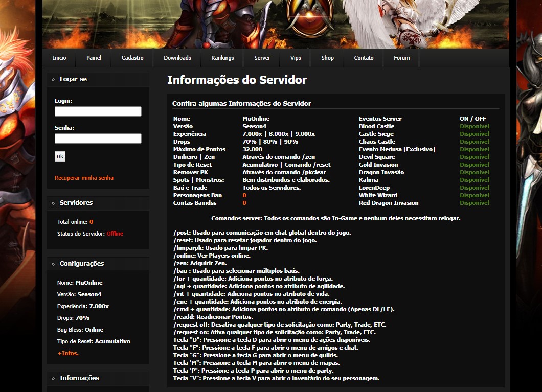This screenshot has width=542, height=392.
Task: Open Recuperar minha senha link
Action: point(84,178)
